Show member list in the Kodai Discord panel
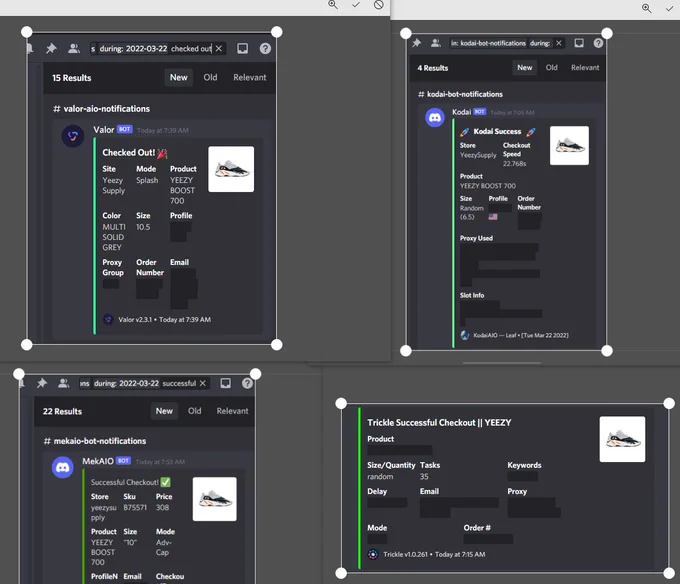 tap(435, 43)
